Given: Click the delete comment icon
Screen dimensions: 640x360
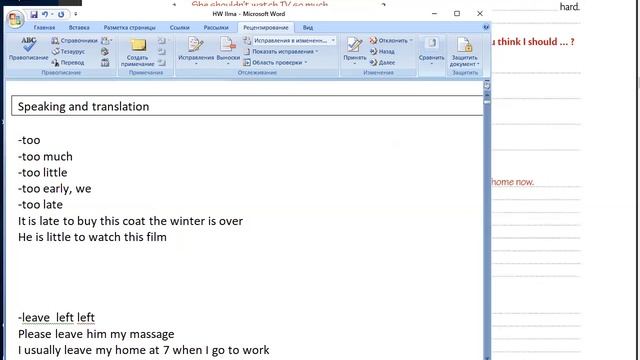Looking at the screenshot, I should (x=162, y=40).
